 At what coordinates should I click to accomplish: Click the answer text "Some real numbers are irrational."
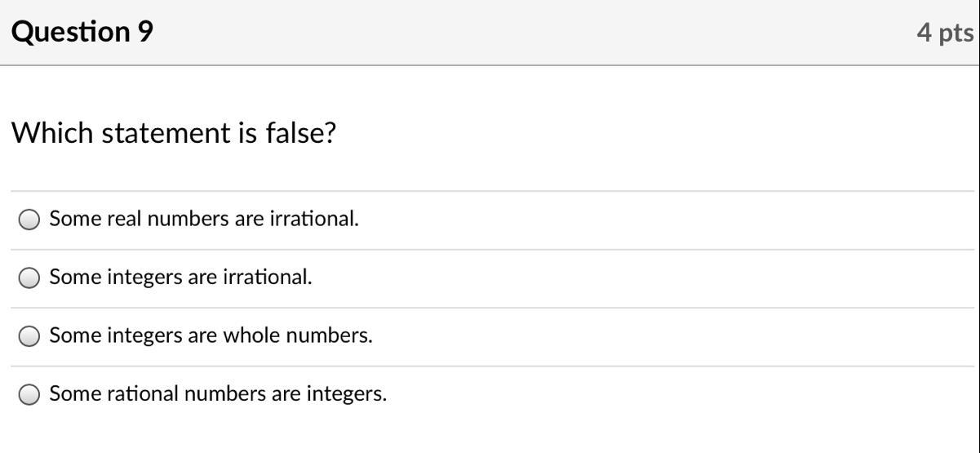click(204, 219)
